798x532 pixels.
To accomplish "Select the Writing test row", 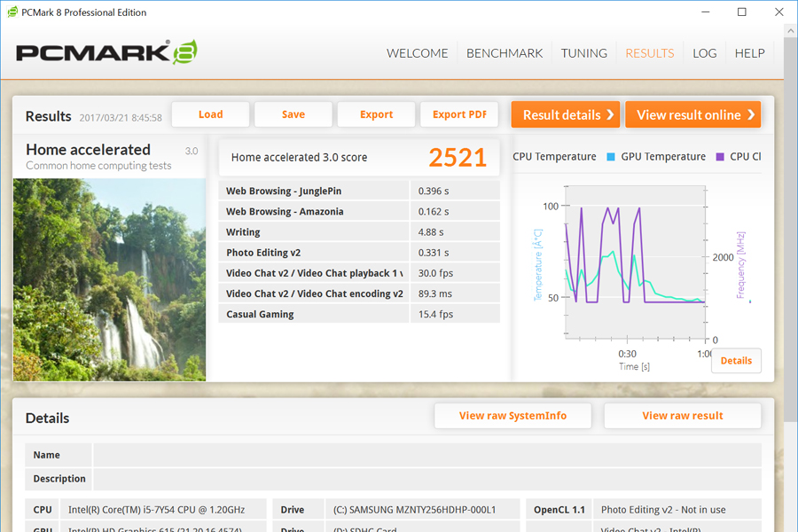I will point(359,232).
